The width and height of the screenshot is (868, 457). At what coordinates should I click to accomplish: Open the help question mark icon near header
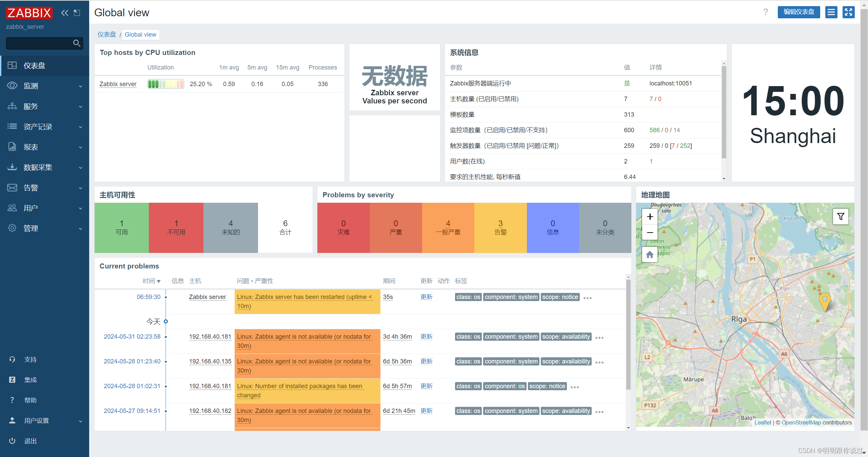765,12
